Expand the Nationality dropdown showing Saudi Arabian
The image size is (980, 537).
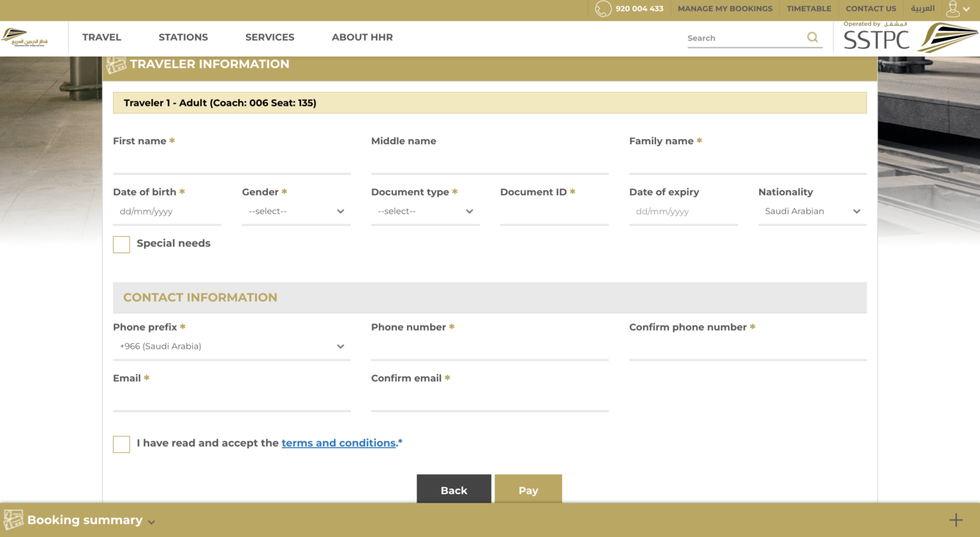[x=812, y=212]
